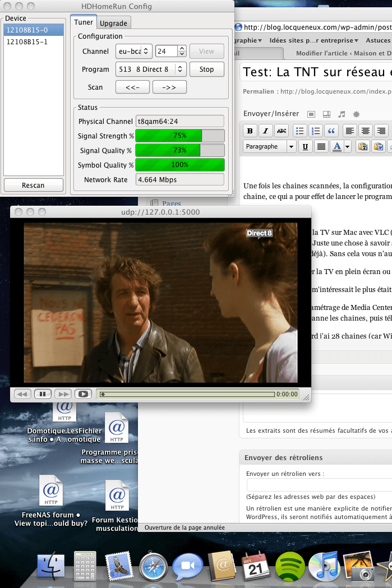Image resolution: width=392 pixels, height=588 pixels.
Task: Click the add media starburst icon
Action: click(x=356, y=114)
